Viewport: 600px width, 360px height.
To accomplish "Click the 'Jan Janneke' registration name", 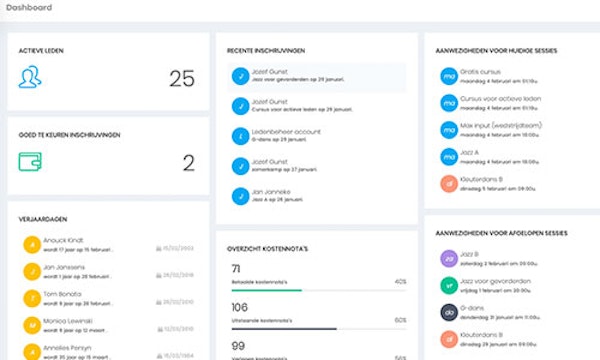I will [x=271, y=192].
